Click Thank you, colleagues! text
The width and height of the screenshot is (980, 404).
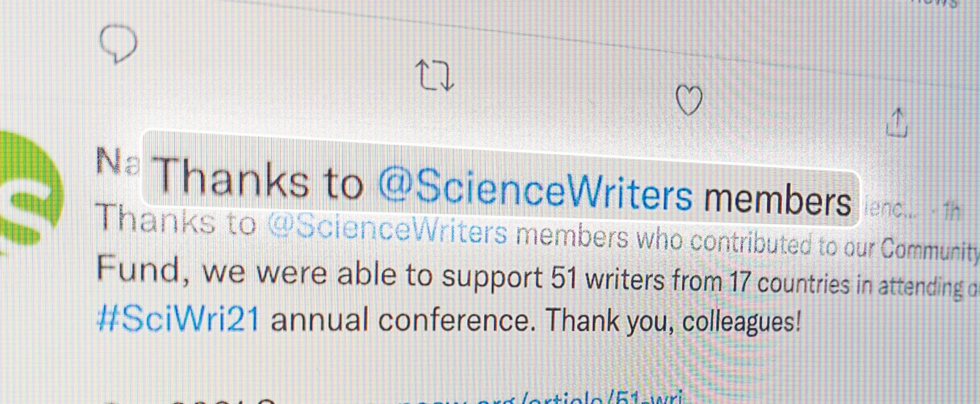pos(673,321)
